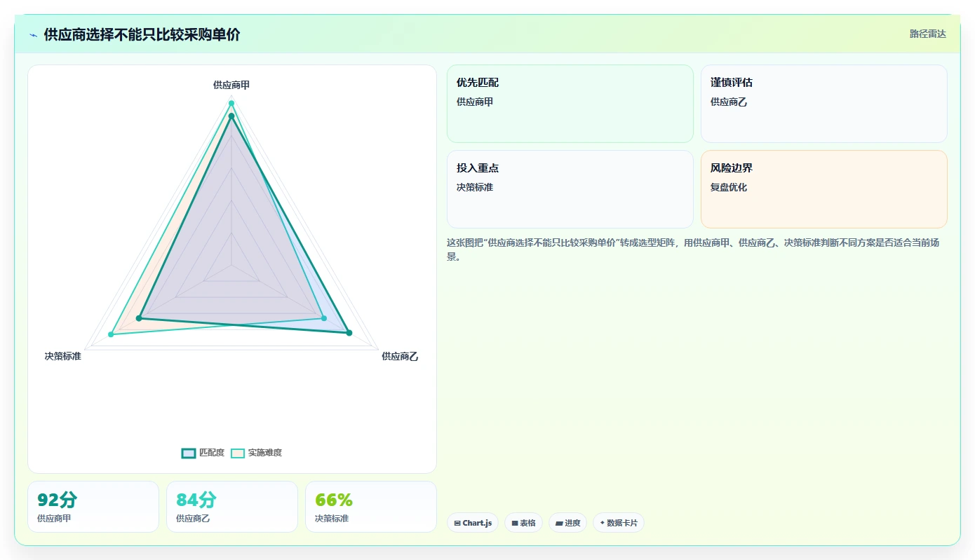Image resolution: width=975 pixels, height=560 pixels.
Task: Click the description paragraph starting 这张图把
Action: (697, 250)
